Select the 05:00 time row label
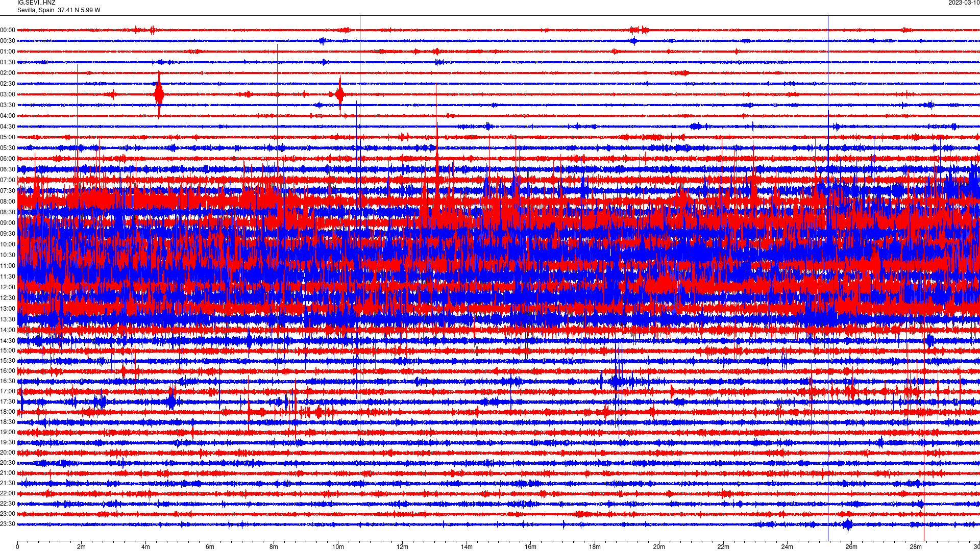 pyautogui.click(x=8, y=137)
